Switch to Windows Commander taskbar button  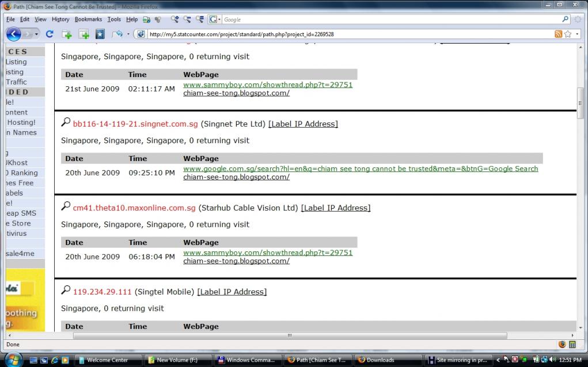click(248, 360)
